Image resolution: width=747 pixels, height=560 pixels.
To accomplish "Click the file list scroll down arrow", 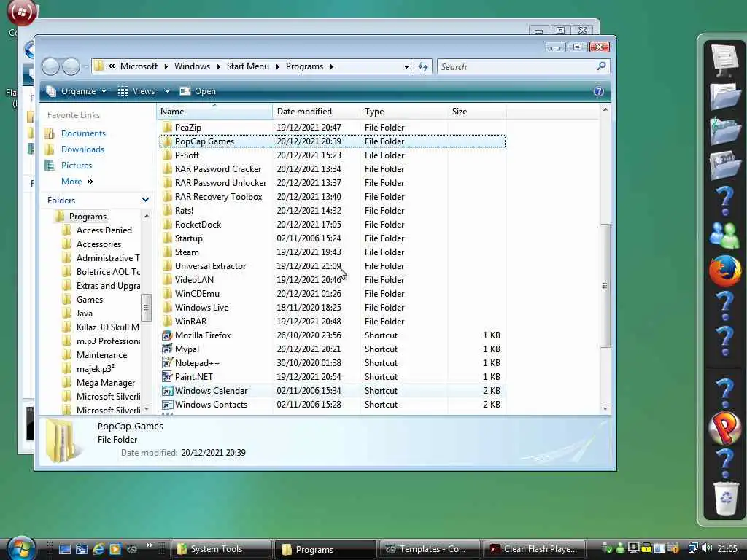I will click(x=605, y=408).
